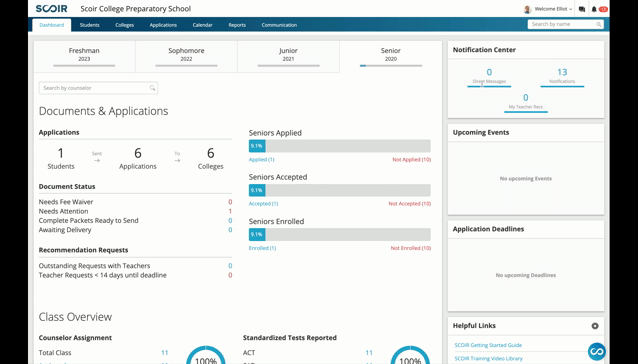The height and width of the screenshot is (364, 638).
Task: Click the 1 Students figure
Action: click(x=61, y=158)
